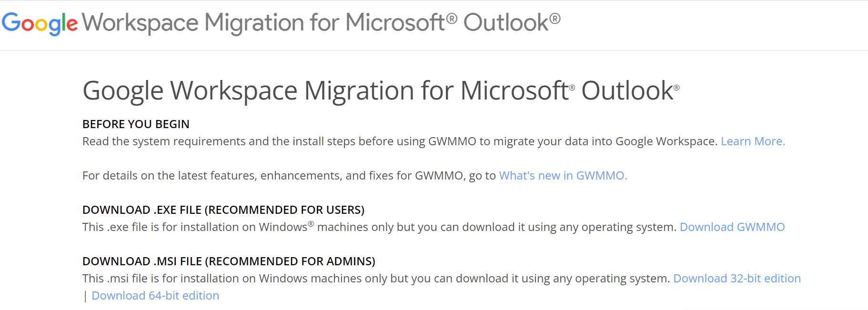Screen dimensions: 868x310
Task: Start the Download GWMMO .exe link
Action: point(732,227)
